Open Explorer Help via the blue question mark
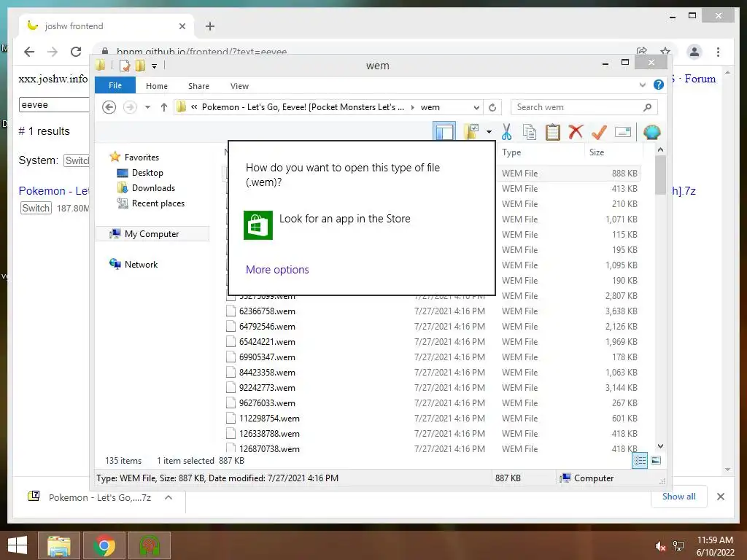Image resolution: width=747 pixels, height=560 pixels. click(x=659, y=85)
